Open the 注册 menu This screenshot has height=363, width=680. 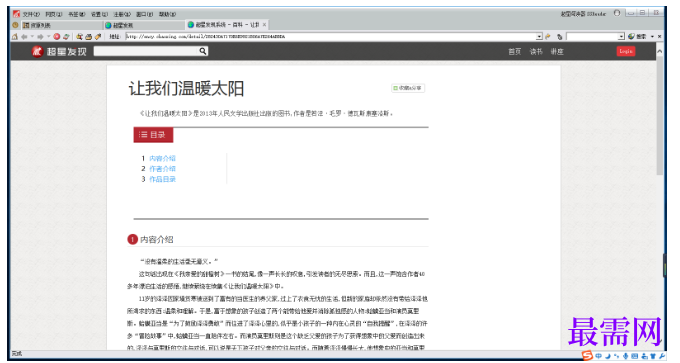tap(122, 14)
